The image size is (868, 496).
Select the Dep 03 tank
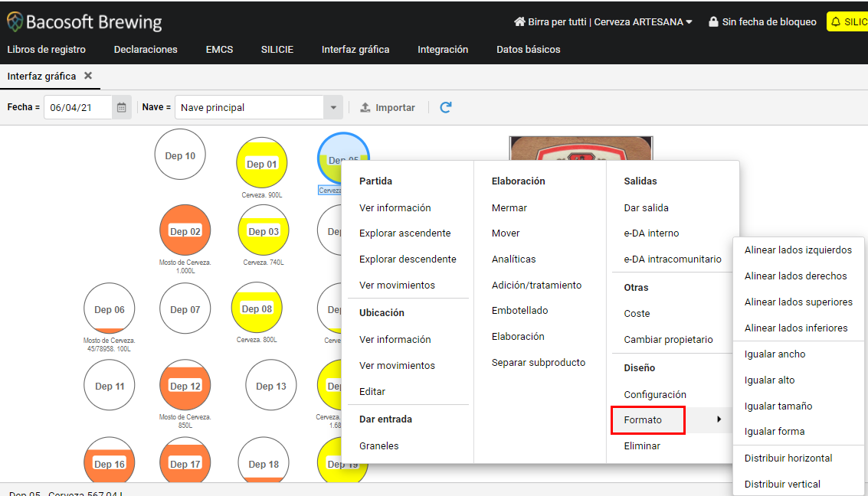point(264,230)
